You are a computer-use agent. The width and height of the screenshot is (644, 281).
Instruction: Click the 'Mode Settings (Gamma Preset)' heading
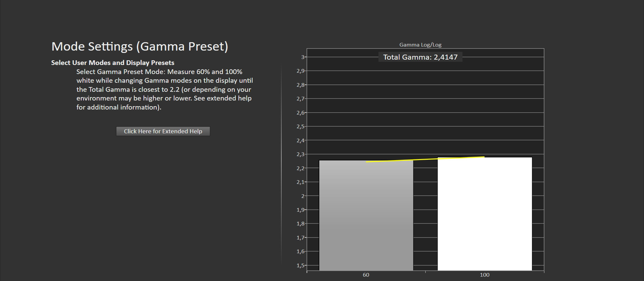point(140,46)
